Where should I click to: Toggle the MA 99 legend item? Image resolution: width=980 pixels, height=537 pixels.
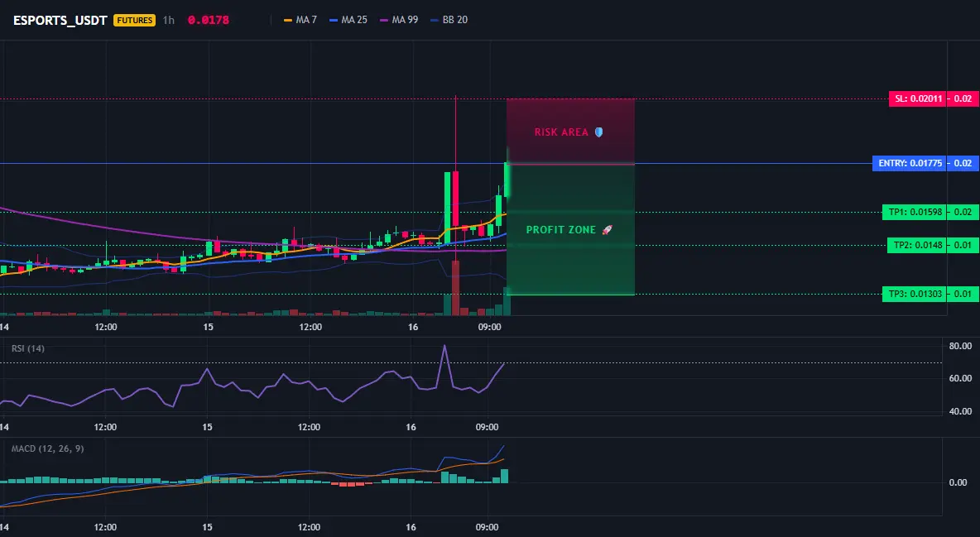[x=399, y=20]
